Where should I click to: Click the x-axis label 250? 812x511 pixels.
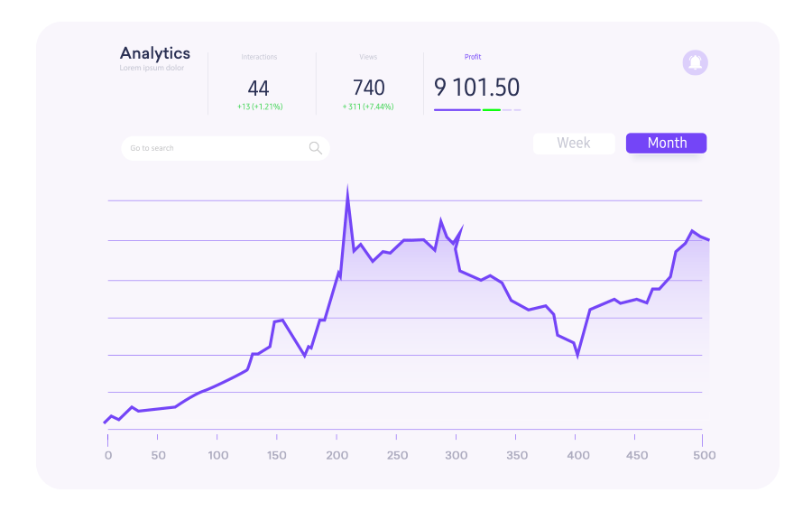coord(397,456)
